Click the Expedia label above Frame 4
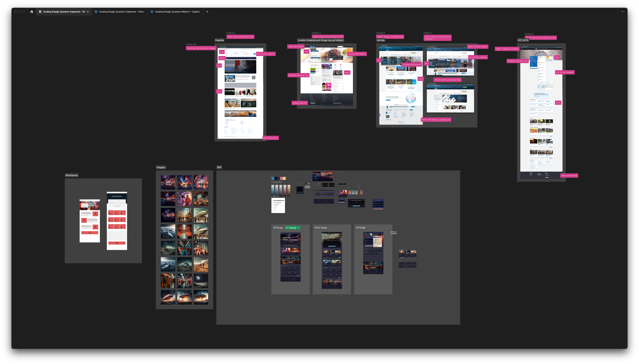This screenshot has height=364, width=639. (219, 40)
